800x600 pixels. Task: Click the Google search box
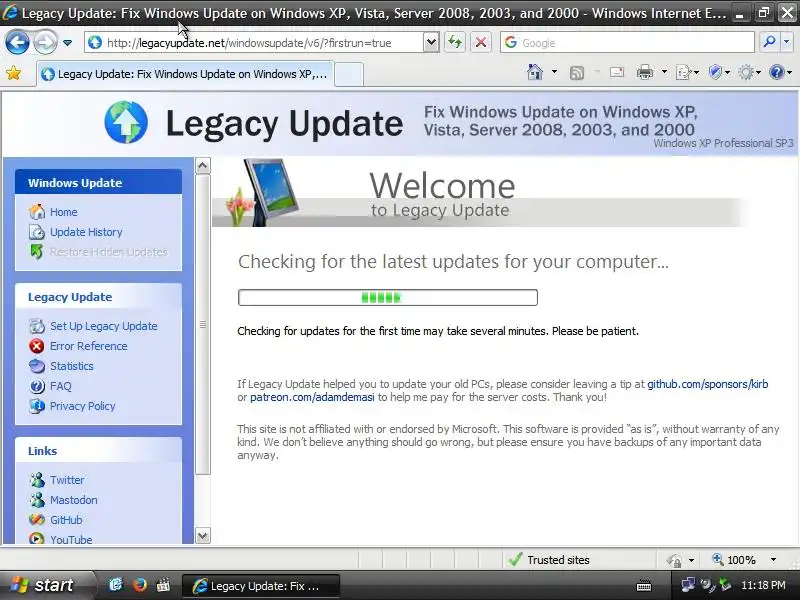(628, 43)
